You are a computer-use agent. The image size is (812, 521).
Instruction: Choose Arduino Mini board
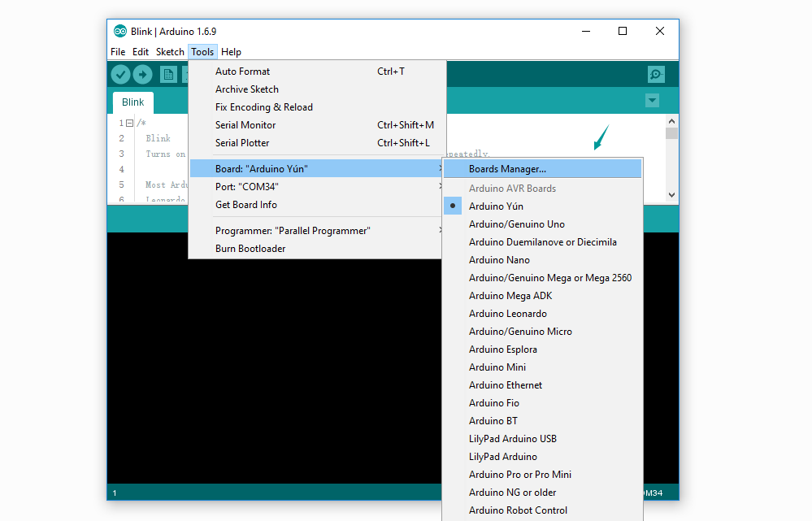pos(543,367)
